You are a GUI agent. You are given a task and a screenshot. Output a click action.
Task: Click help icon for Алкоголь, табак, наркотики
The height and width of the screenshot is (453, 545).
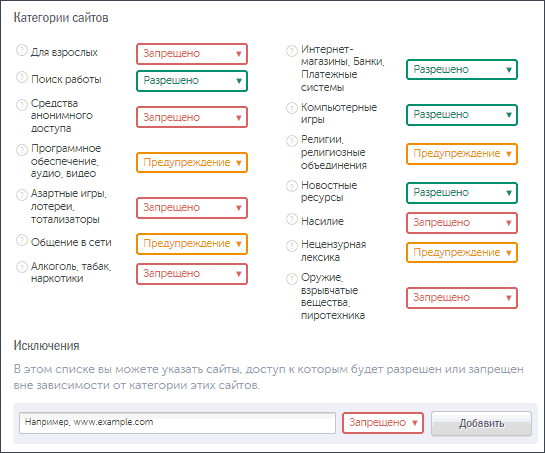(22, 267)
